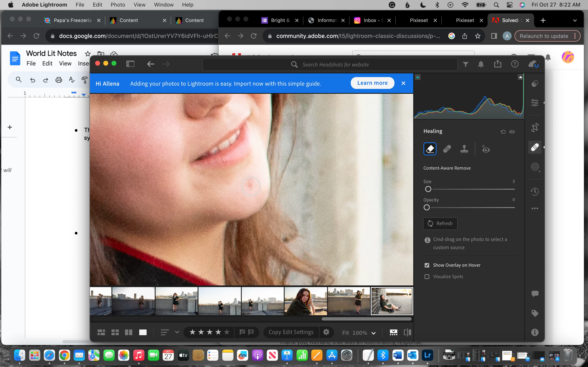Open the Masking panel icon

[535, 167]
